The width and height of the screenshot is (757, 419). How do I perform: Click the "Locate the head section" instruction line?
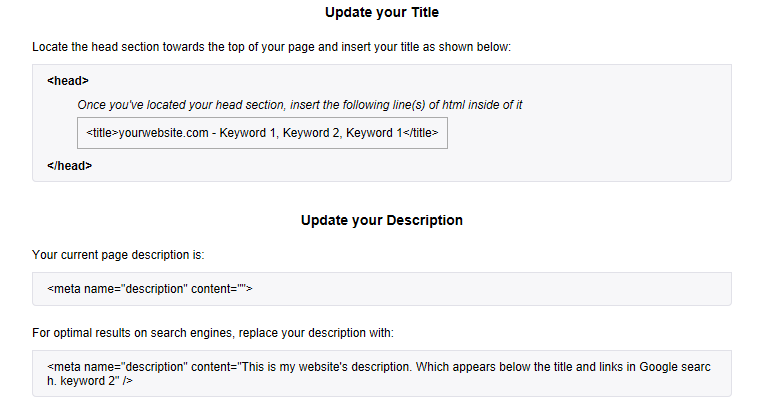[272, 47]
